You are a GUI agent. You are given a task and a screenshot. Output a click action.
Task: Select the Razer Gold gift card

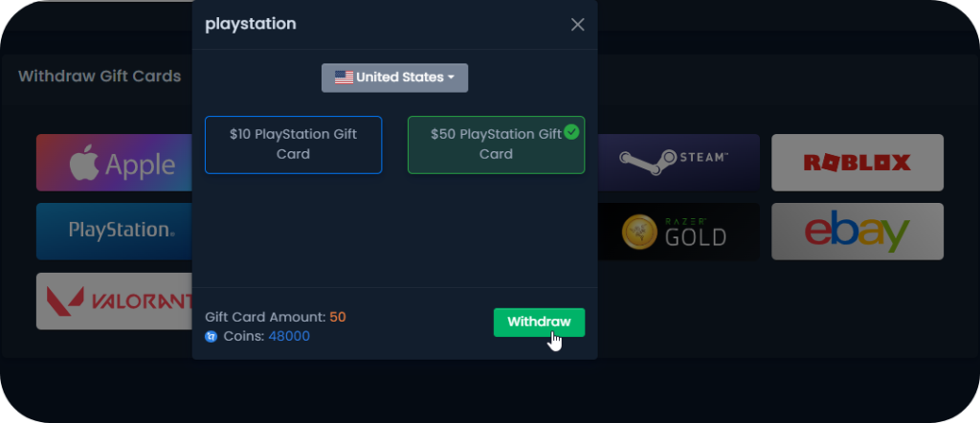679,232
